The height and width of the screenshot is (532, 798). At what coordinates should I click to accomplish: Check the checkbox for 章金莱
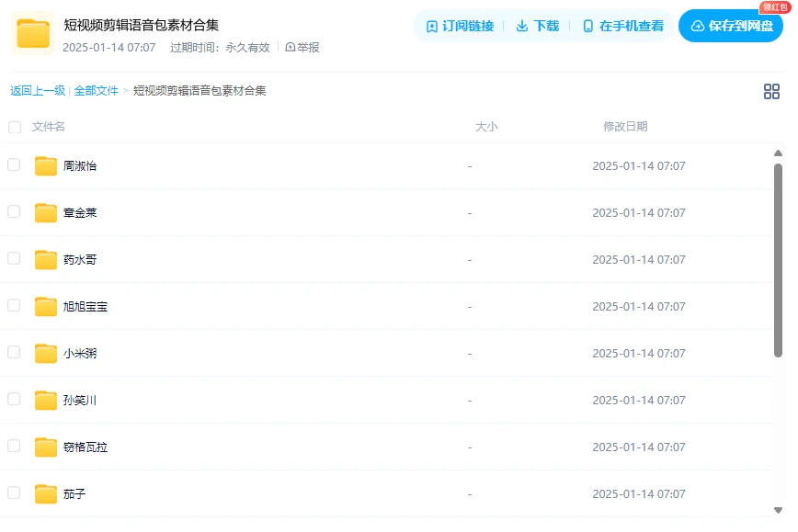pos(14,212)
